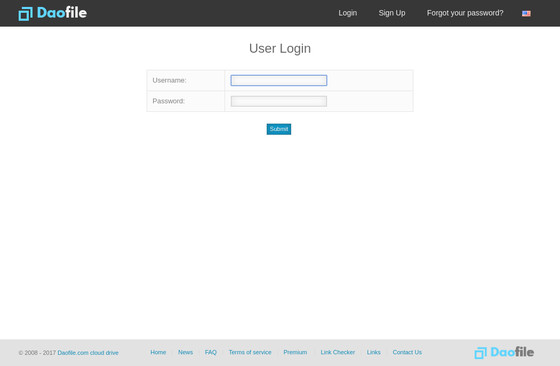Open the Login menu item
This screenshot has height=366, width=560.
(348, 13)
